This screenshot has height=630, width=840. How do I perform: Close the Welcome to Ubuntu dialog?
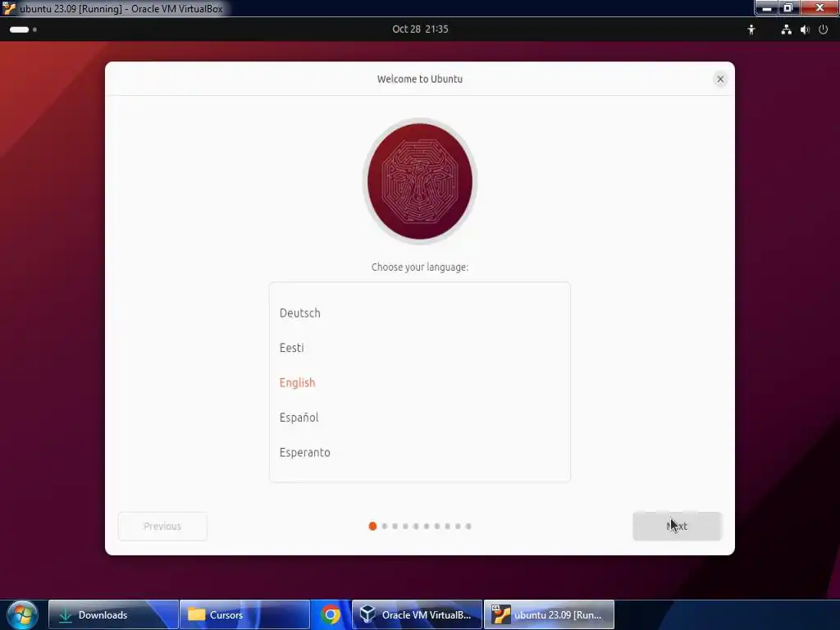pos(720,80)
